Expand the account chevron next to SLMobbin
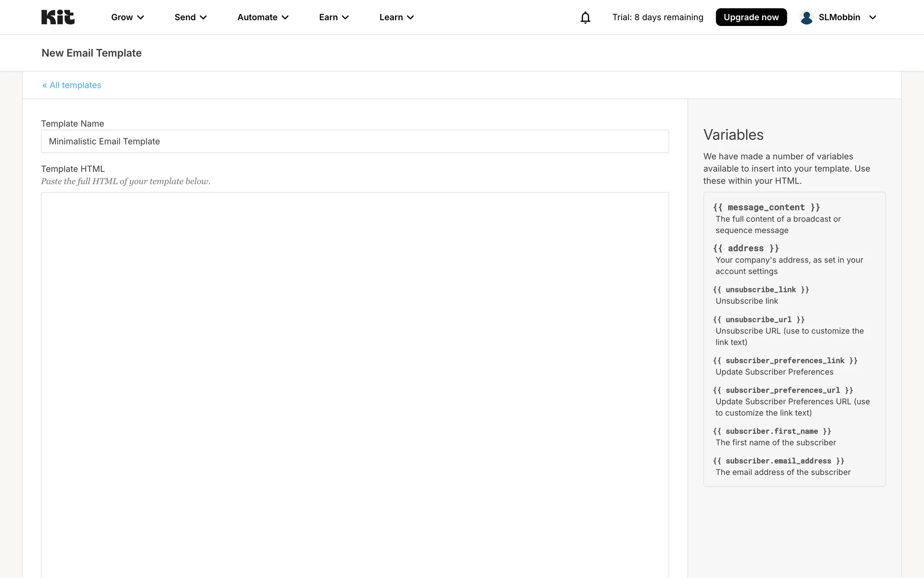924x578 pixels. 873,17
